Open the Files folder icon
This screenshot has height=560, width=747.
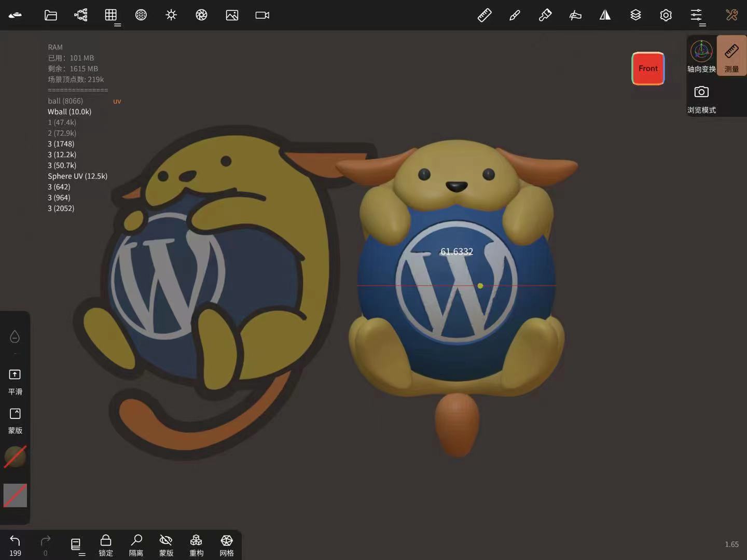click(x=50, y=15)
